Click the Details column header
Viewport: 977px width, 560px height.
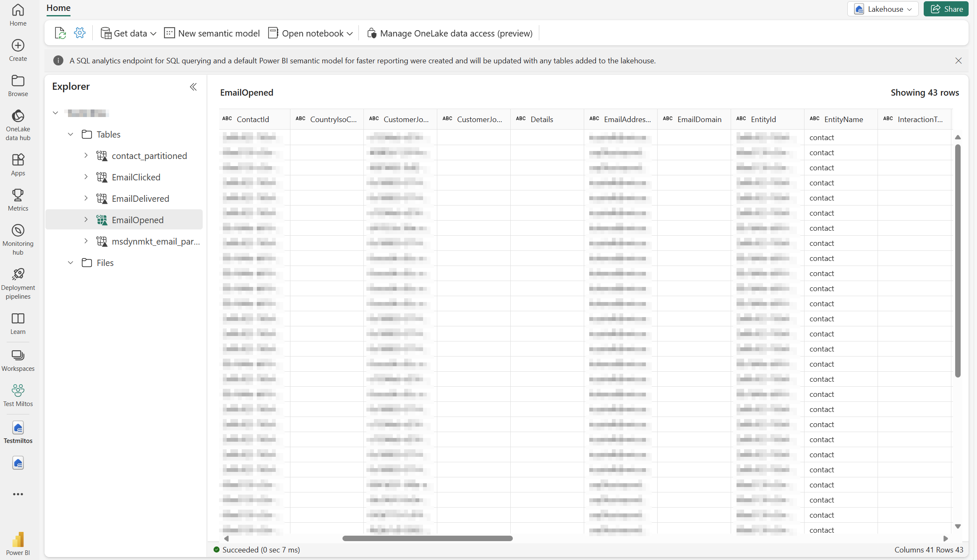547,119
